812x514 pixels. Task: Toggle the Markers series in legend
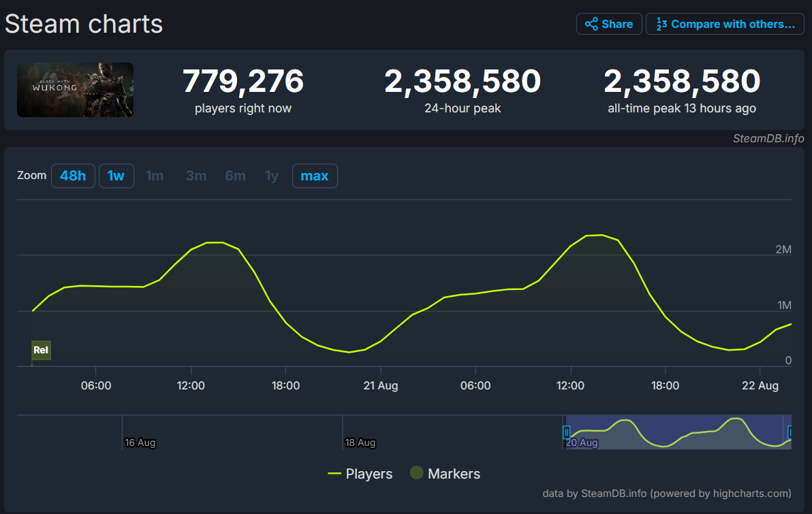tap(445, 474)
